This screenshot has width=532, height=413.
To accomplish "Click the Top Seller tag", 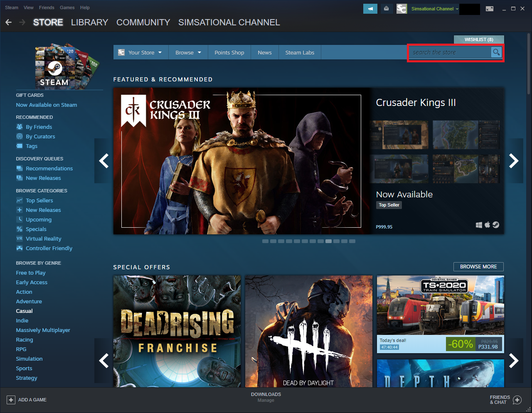I will click(389, 205).
